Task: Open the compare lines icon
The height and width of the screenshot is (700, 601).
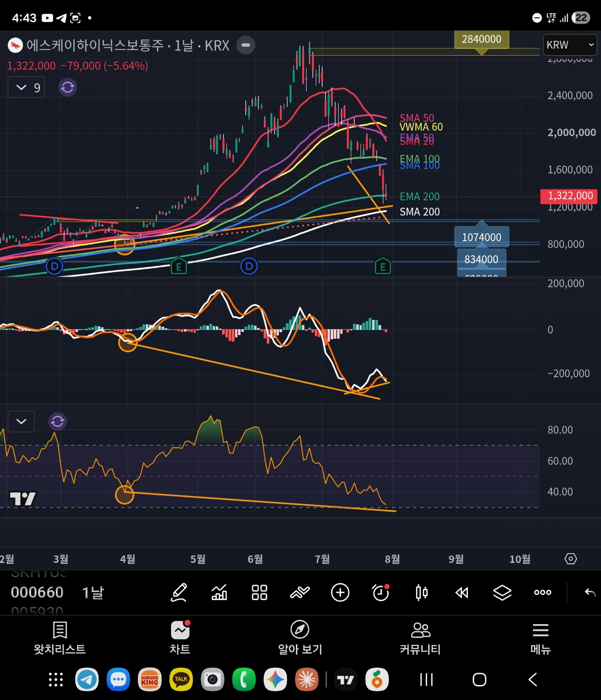Action: pyautogui.click(x=300, y=593)
